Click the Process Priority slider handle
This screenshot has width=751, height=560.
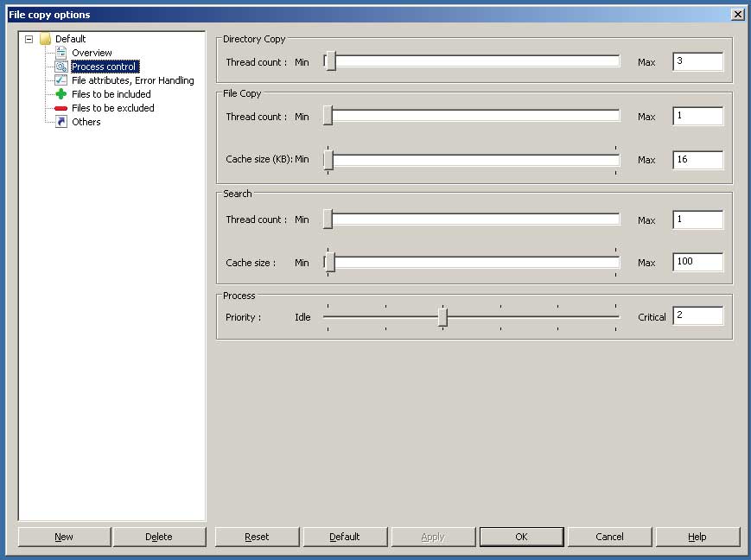pos(442,317)
